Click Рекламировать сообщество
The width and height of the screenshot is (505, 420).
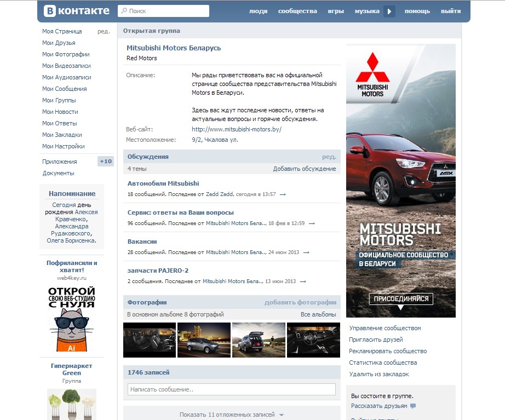[388, 352]
